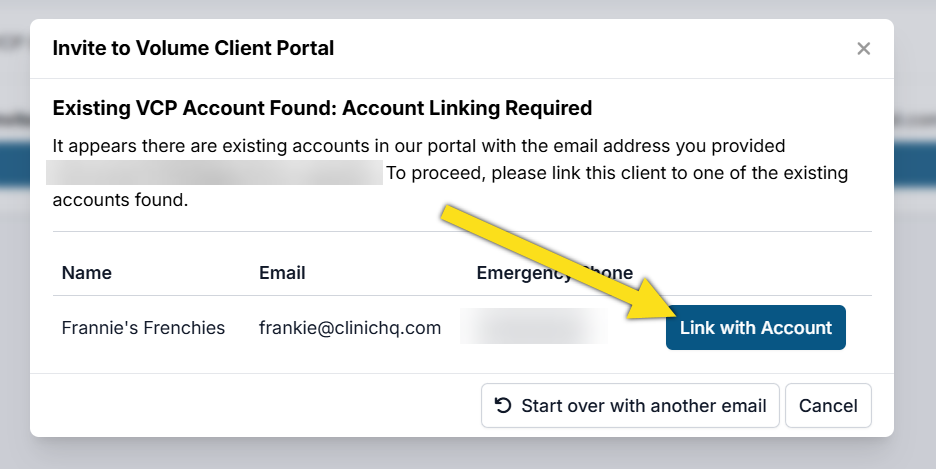Click the words accounts found in the description
936x469 pixels.
(120, 200)
